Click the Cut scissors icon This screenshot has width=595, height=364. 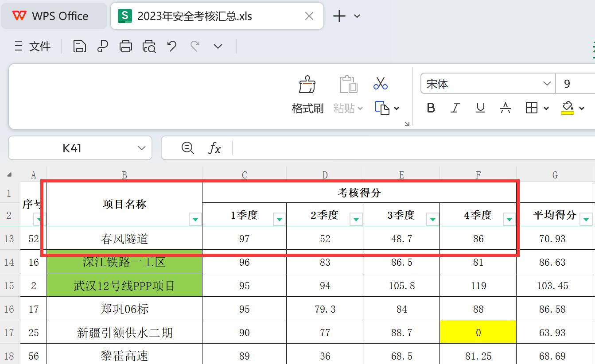(x=381, y=82)
